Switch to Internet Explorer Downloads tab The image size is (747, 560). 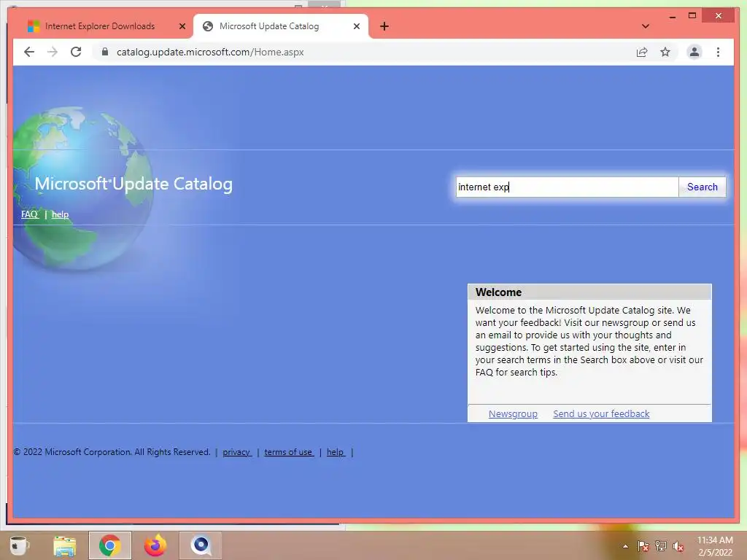(100, 26)
